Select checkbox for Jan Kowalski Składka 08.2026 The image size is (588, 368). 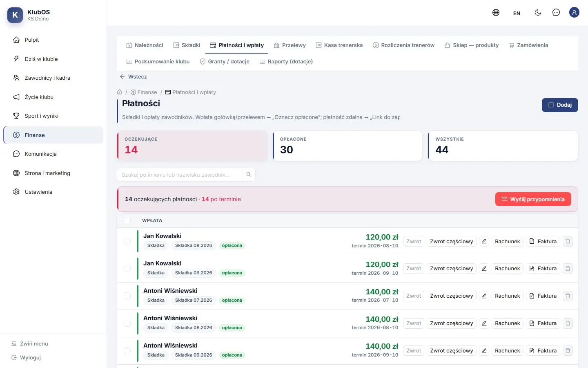pos(127,241)
